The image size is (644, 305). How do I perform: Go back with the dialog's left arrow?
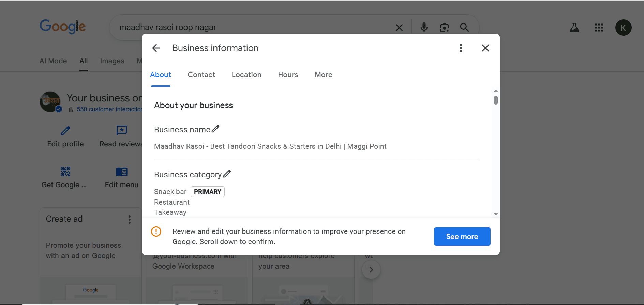[156, 48]
